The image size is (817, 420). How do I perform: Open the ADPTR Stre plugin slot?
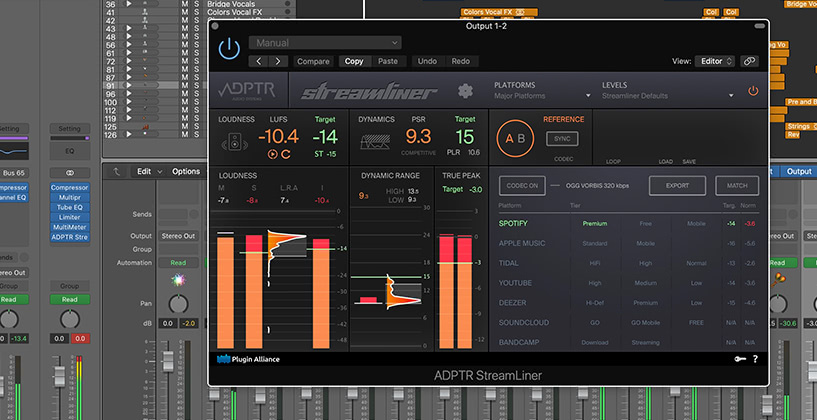point(70,238)
